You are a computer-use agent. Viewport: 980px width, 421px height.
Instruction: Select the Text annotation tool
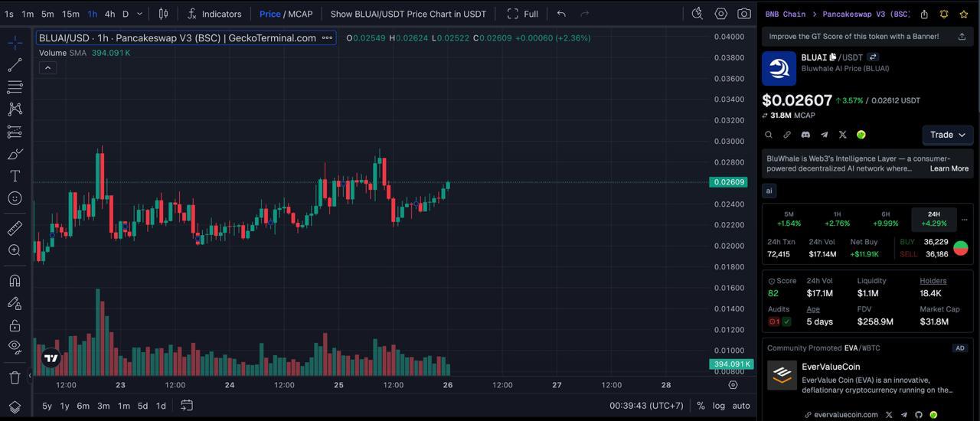15,176
